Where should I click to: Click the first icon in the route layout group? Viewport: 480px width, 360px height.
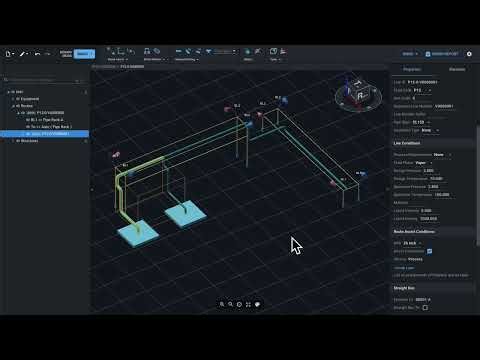coord(111,51)
